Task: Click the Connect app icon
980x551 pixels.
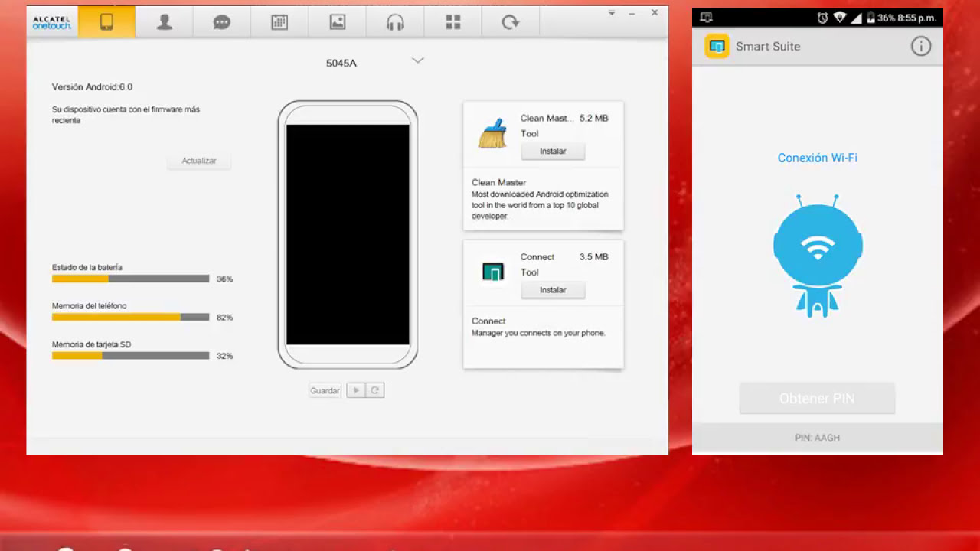Action: pos(492,272)
